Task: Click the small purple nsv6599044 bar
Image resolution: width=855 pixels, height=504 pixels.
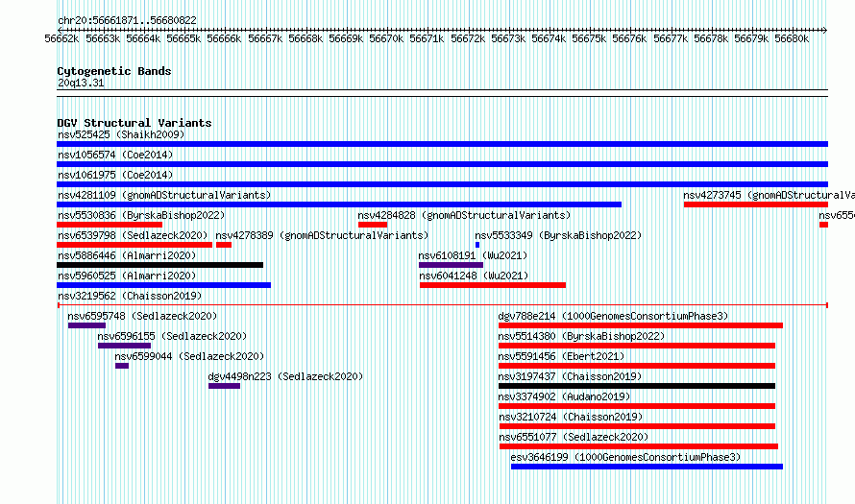Action: (122, 366)
